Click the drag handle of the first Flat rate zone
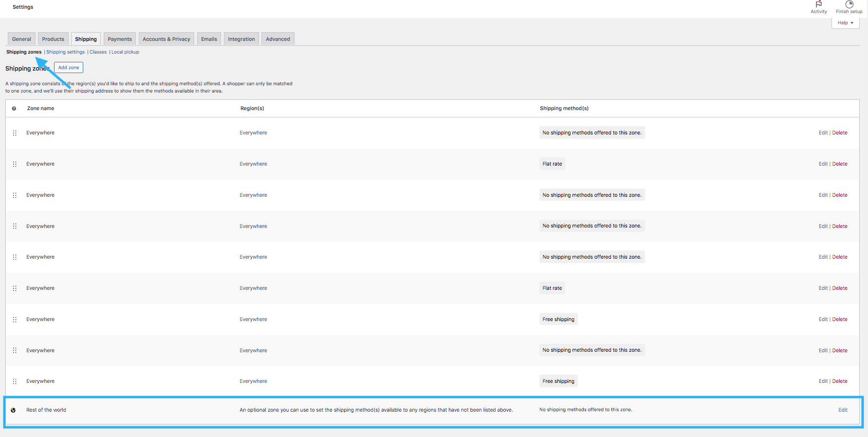The image size is (868, 437). (15, 164)
